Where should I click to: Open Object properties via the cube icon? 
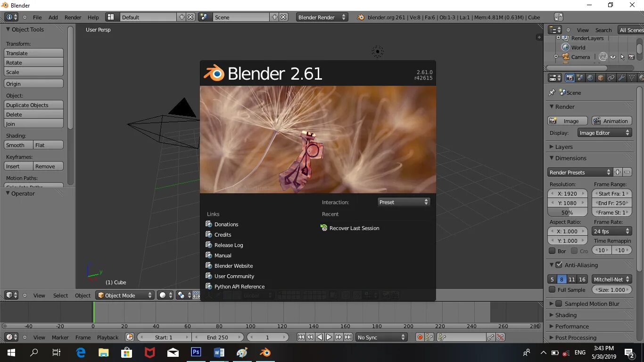pos(601,77)
